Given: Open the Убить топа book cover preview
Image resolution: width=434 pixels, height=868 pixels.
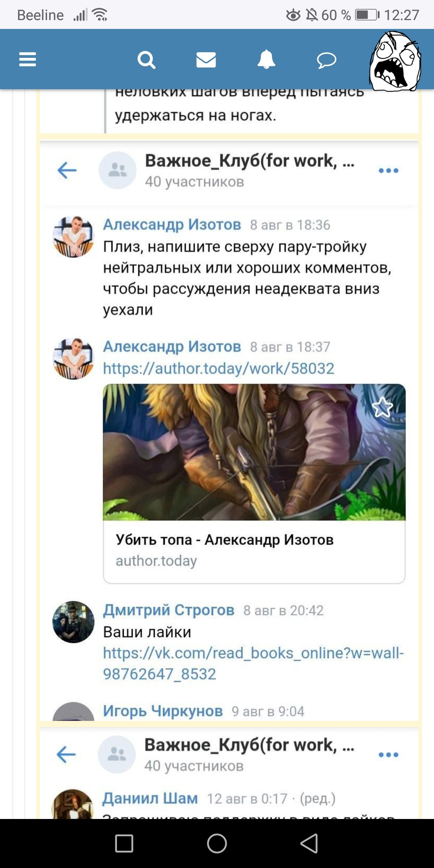Looking at the screenshot, I should (x=254, y=452).
